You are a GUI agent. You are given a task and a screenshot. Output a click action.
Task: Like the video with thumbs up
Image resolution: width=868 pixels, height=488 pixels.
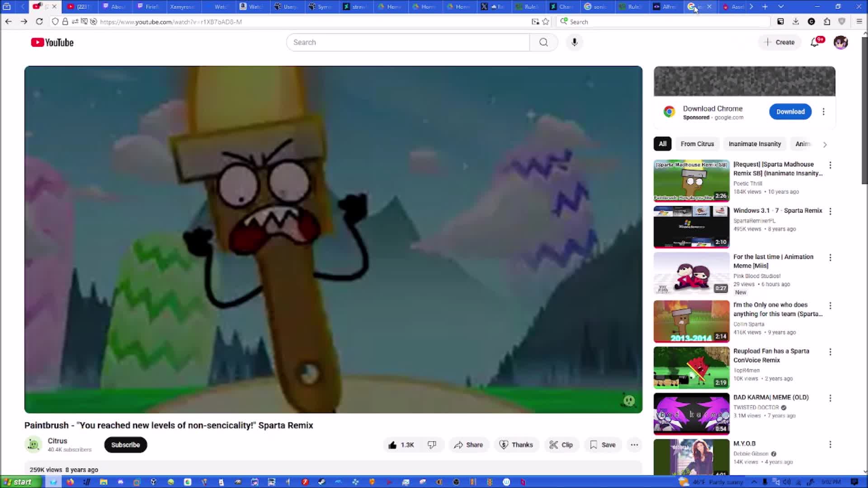coord(401,445)
